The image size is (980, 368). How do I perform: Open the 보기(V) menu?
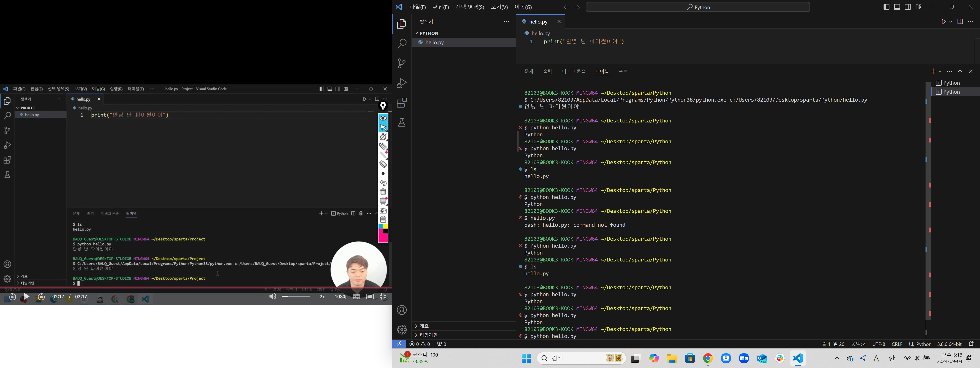tap(499, 7)
